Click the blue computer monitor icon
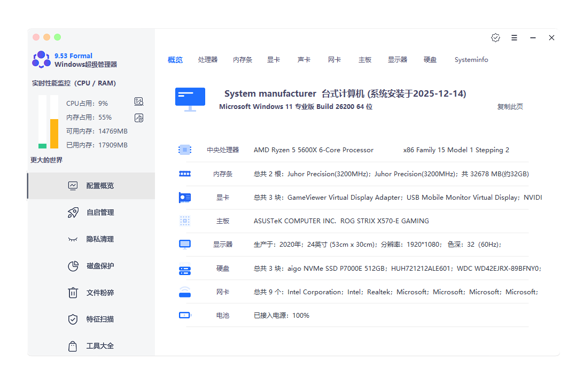Viewport: 584px width, 392px height. click(x=190, y=99)
